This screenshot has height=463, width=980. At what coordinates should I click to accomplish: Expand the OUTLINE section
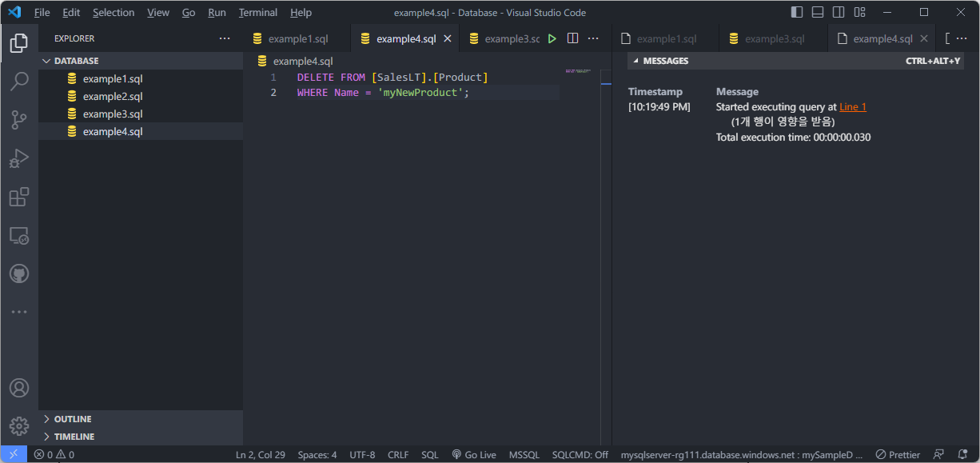[x=141, y=419]
